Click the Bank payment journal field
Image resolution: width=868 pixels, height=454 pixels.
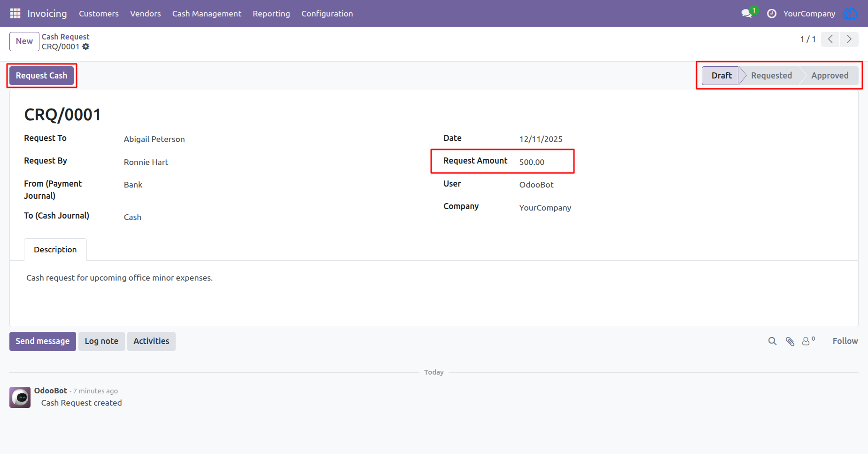(133, 185)
